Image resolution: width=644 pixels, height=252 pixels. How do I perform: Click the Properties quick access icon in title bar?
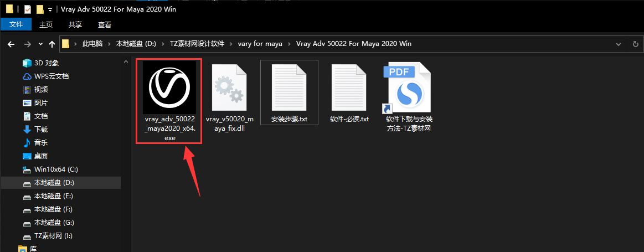(x=28, y=9)
